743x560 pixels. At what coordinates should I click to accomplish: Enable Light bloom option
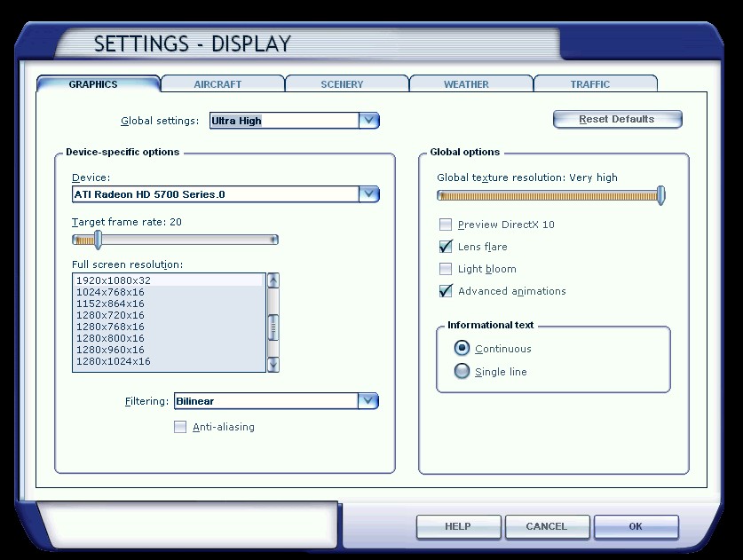pos(446,269)
